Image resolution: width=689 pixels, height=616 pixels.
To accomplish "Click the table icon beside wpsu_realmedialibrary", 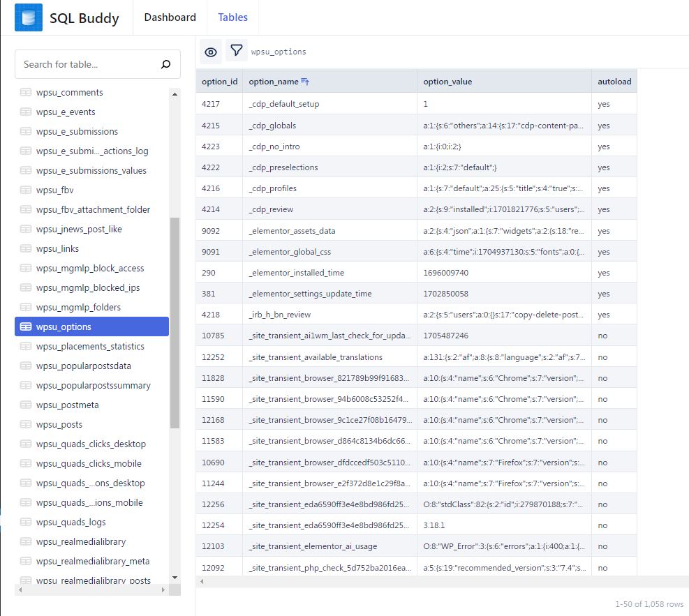I will (x=26, y=542).
